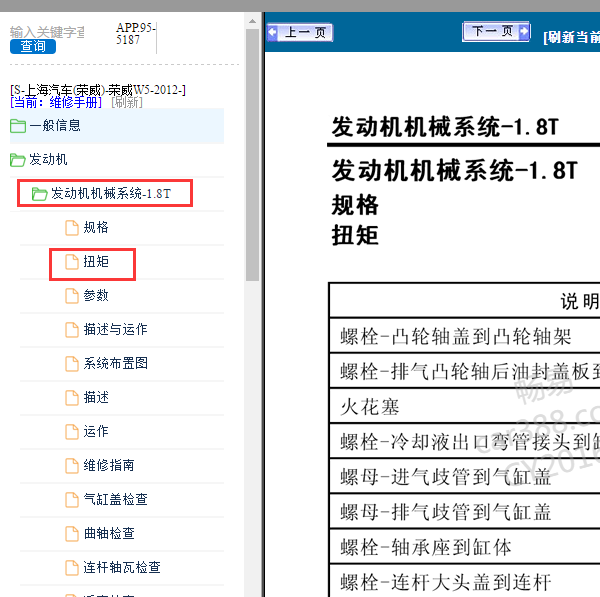Viewport: 600px width, 597px height.
Task: Click the 查询 search button
Action: [x=33, y=46]
